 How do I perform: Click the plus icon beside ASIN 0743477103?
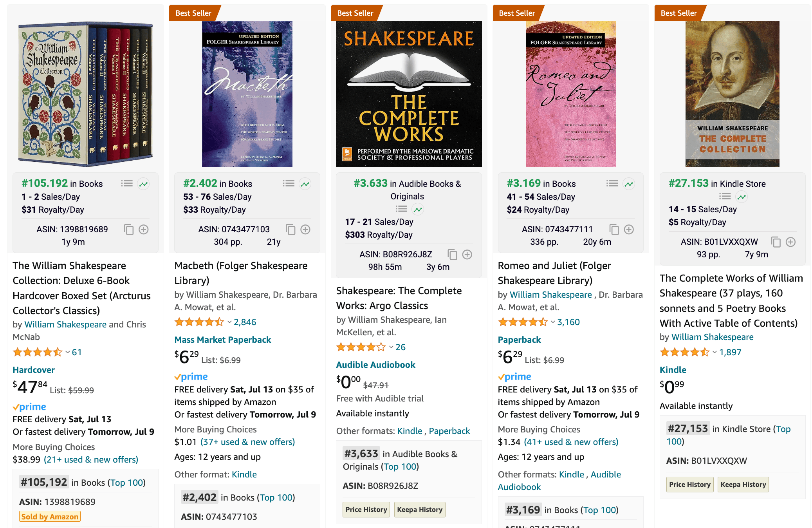[305, 230]
